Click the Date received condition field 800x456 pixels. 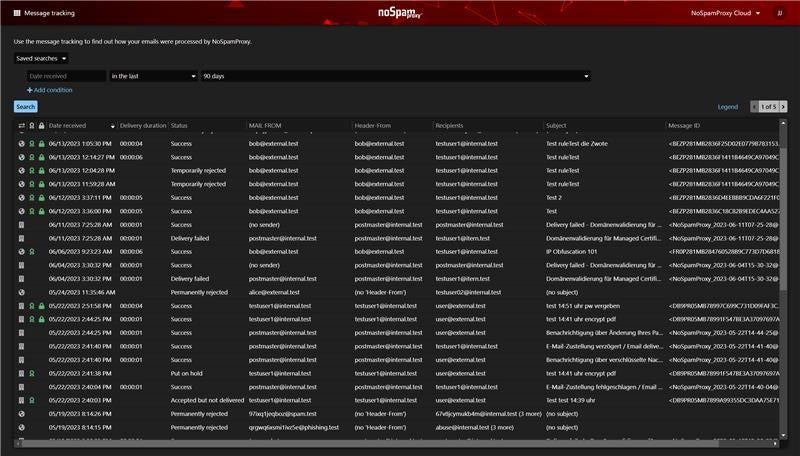[x=66, y=76]
